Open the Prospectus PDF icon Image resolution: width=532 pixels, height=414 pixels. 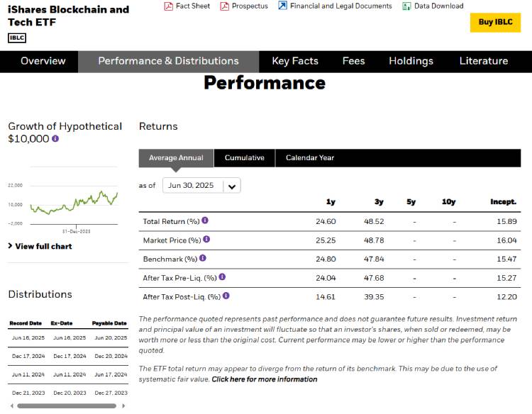pyautogui.click(x=224, y=6)
